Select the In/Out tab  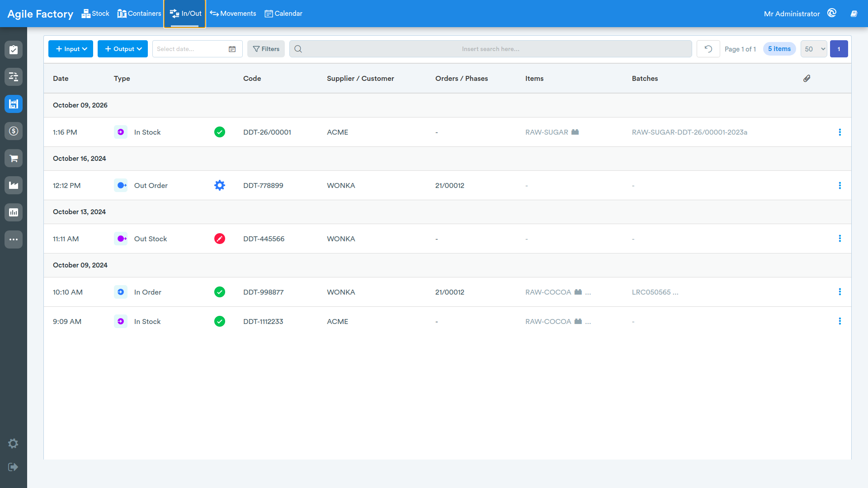(185, 14)
